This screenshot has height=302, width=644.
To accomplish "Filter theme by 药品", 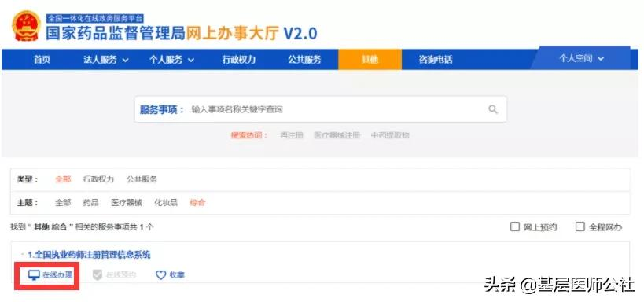I will pyautogui.click(x=90, y=203).
